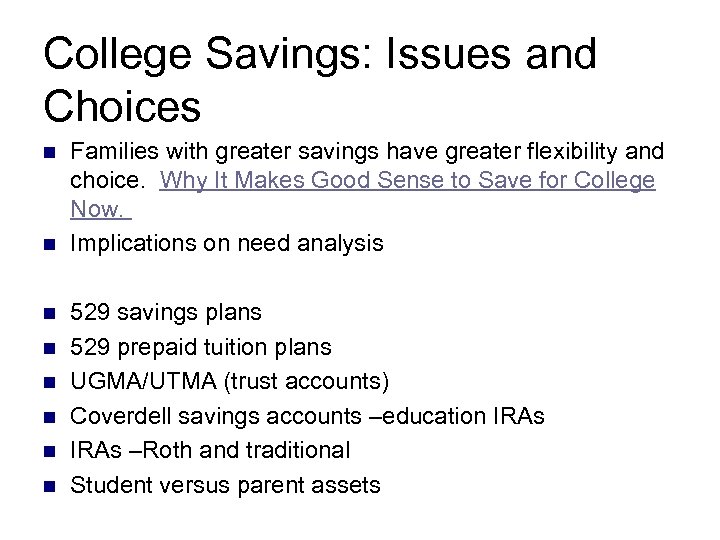Click the '529 savings plans' text

tap(166, 313)
